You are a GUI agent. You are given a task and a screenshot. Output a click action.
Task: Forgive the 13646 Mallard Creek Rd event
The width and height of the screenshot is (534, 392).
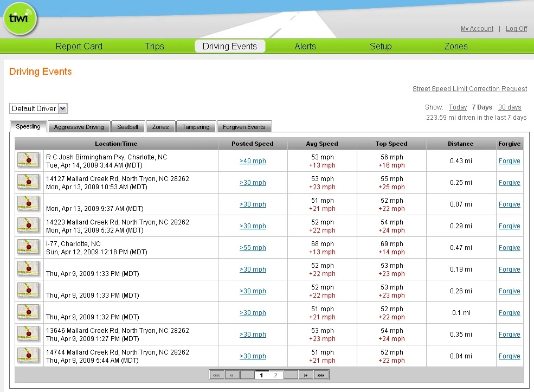[x=509, y=335]
